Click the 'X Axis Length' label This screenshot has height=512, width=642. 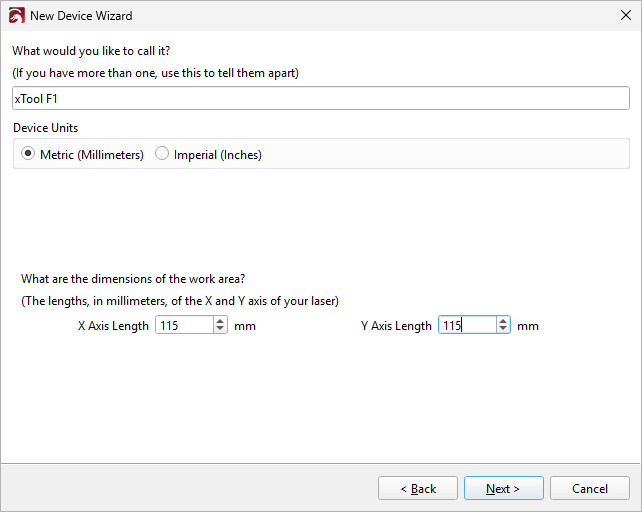tap(113, 326)
